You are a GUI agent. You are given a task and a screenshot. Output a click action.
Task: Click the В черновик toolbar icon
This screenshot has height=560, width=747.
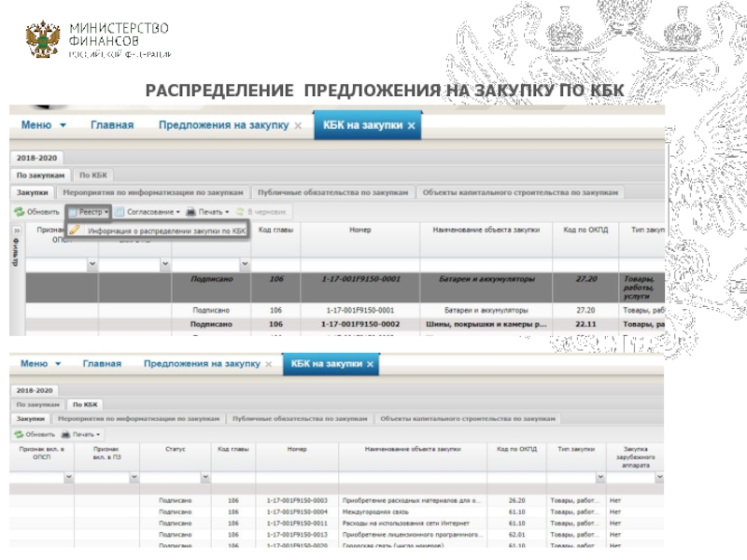(240, 212)
